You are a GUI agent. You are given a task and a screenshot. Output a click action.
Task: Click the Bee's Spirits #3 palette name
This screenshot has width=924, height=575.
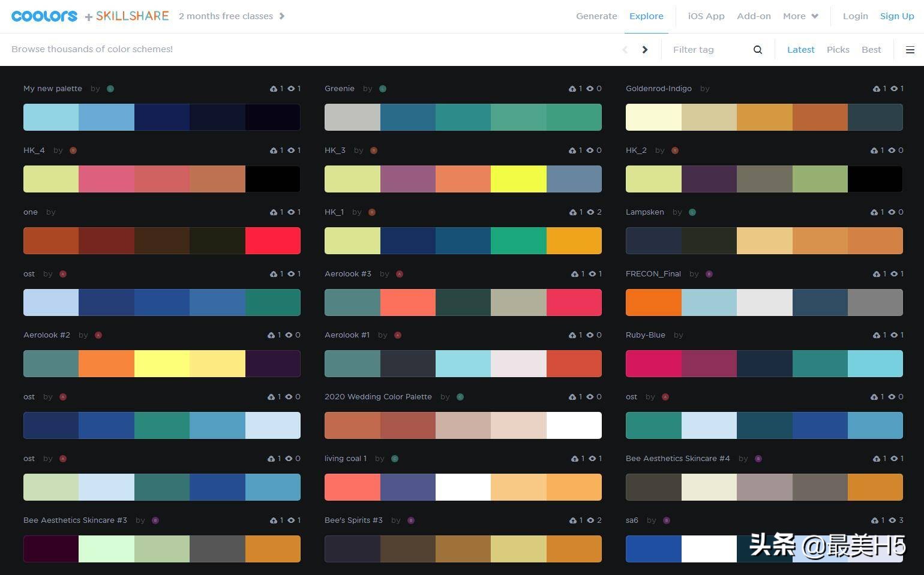[x=353, y=520]
